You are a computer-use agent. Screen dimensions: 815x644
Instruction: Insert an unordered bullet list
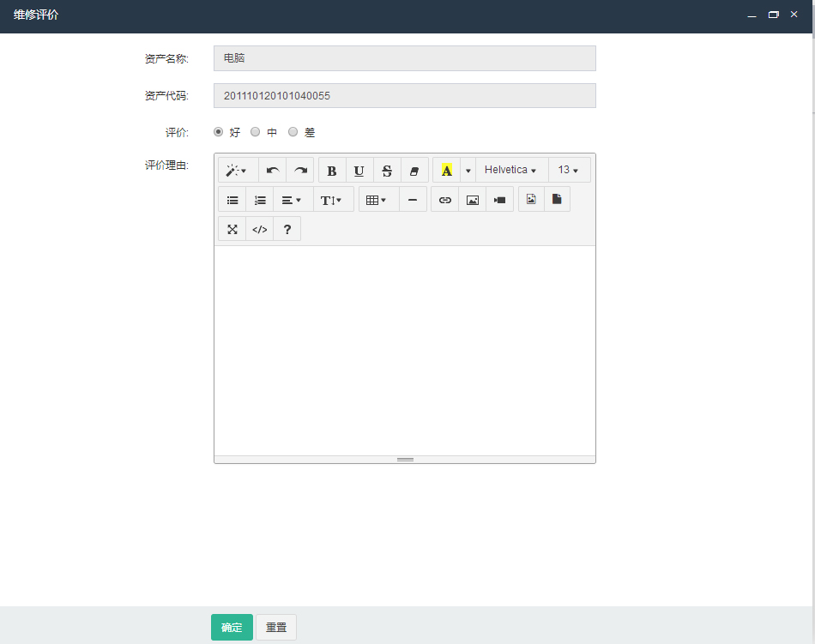pyautogui.click(x=232, y=200)
